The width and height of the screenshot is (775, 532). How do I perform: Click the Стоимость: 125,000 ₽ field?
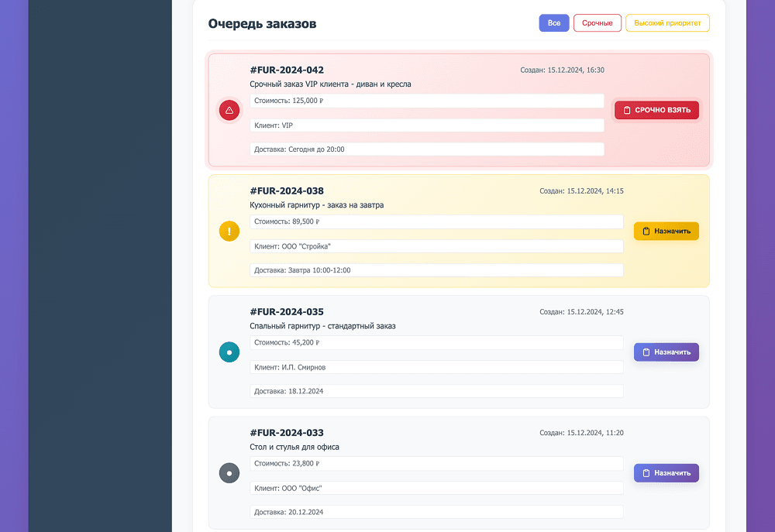(x=426, y=101)
